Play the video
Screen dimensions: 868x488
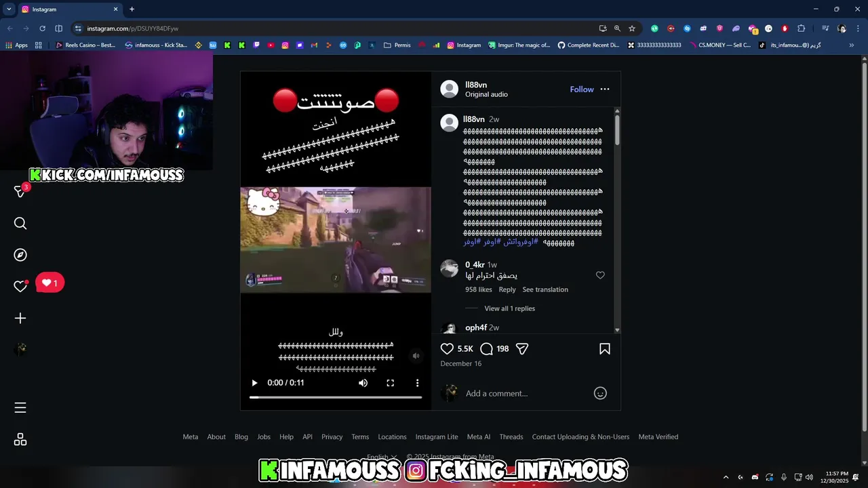click(x=254, y=383)
